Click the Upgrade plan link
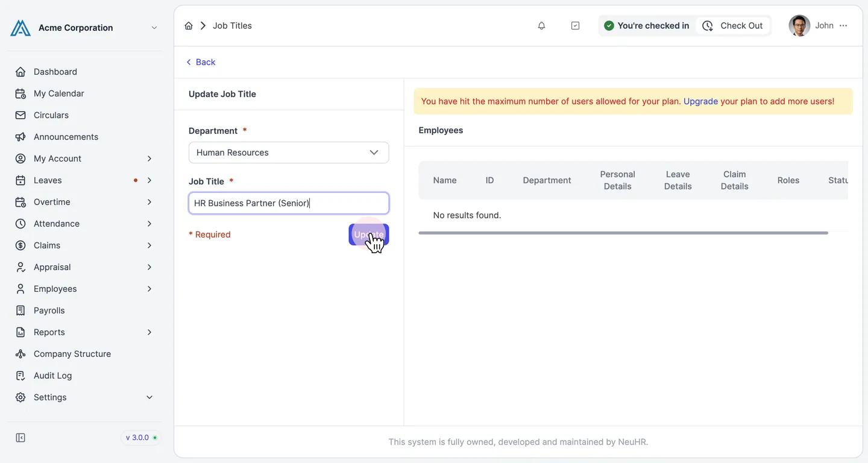The image size is (868, 463). pyautogui.click(x=700, y=101)
